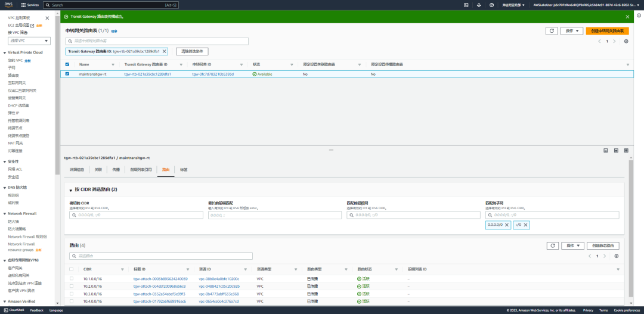This screenshot has width=644, height=314.
Task: Switch to the first details tab
Action: [77, 169]
